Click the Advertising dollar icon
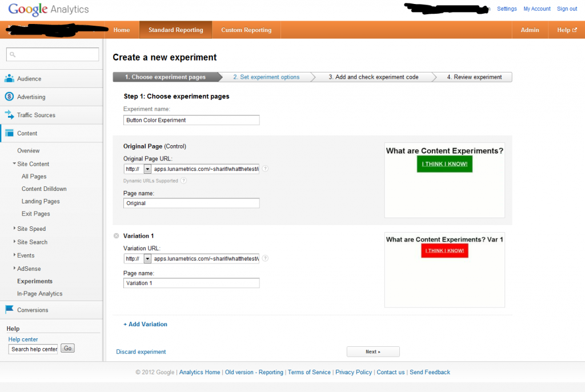 tap(9, 97)
